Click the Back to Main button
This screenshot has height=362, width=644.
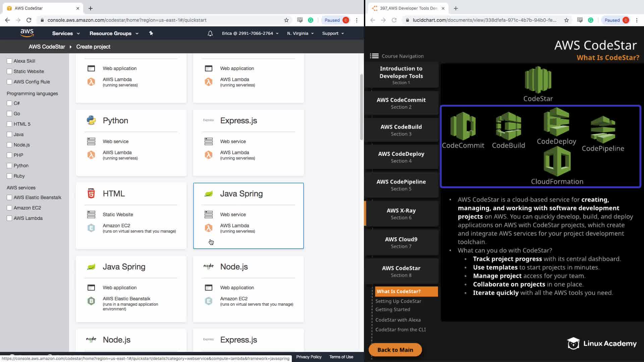[395, 350]
